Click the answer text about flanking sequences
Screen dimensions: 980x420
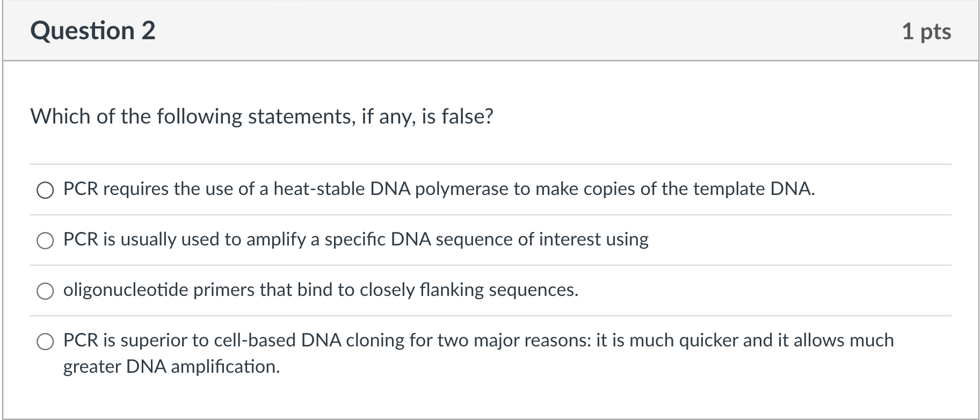click(320, 290)
